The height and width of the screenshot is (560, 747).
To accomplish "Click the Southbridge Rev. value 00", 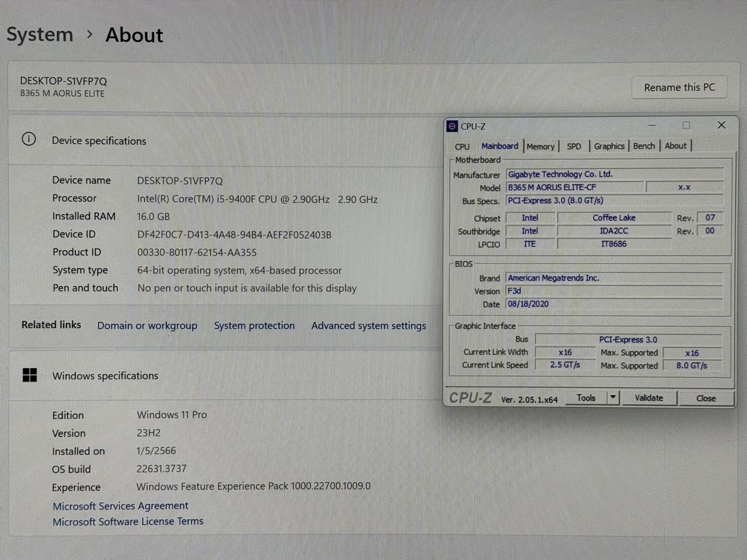I will [710, 231].
